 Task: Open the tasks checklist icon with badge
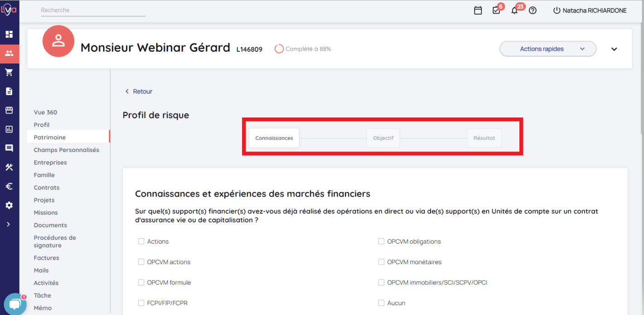[496, 10]
